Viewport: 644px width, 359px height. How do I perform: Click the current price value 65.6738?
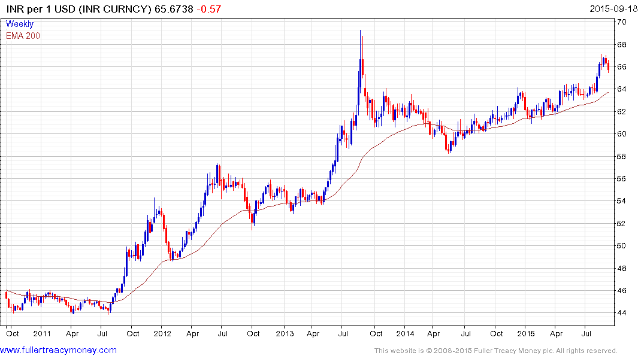(174, 8)
